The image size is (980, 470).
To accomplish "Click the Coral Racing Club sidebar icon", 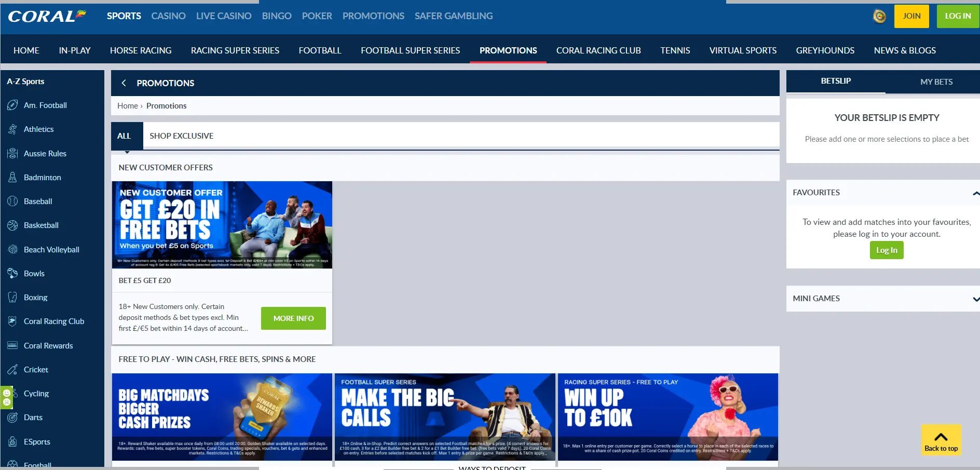I will pyautogui.click(x=12, y=321).
